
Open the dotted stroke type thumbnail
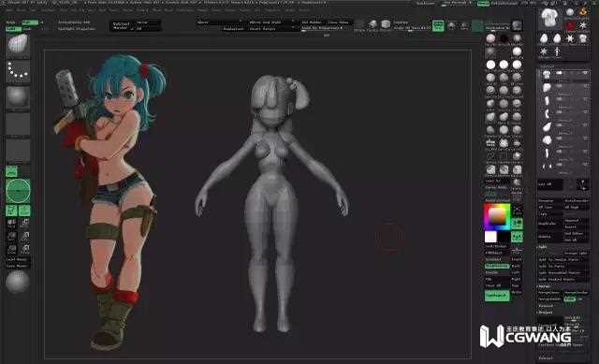(x=18, y=71)
